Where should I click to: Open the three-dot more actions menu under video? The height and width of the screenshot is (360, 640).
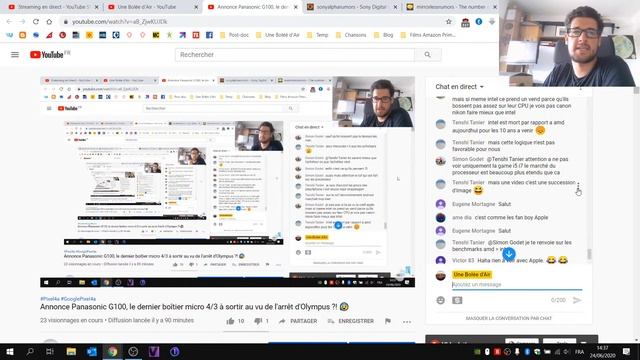(407, 322)
